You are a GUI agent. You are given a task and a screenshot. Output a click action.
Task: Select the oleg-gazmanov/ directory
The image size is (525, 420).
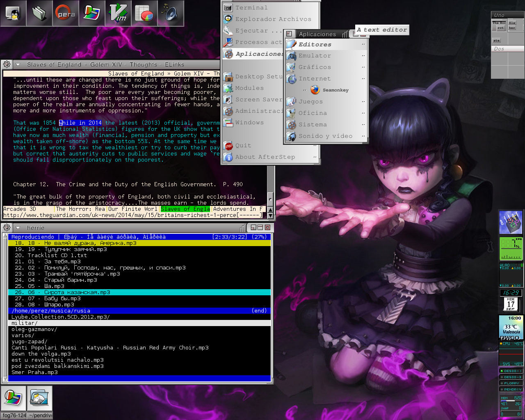point(139,329)
